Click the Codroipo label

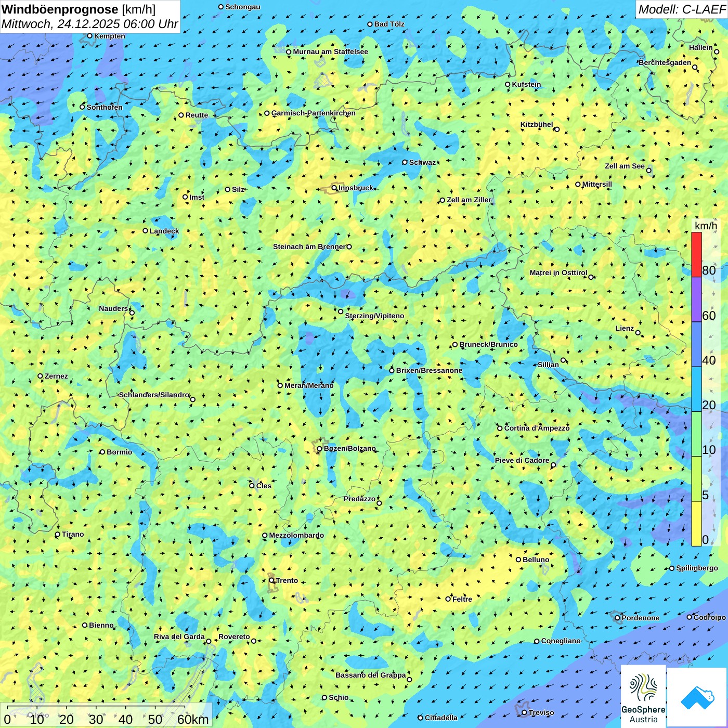(x=710, y=617)
